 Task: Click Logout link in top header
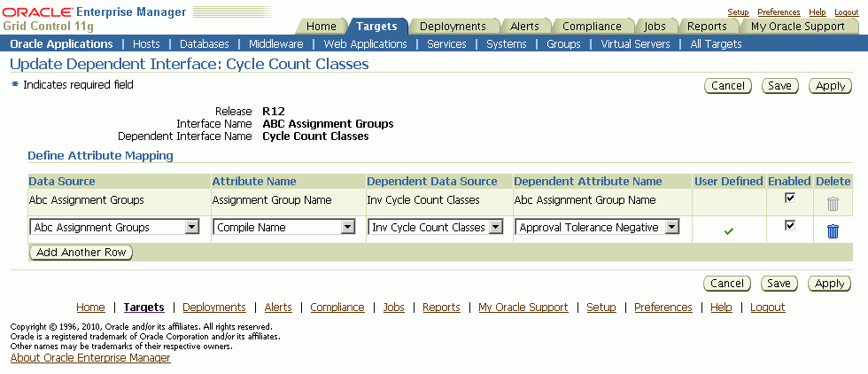(847, 12)
